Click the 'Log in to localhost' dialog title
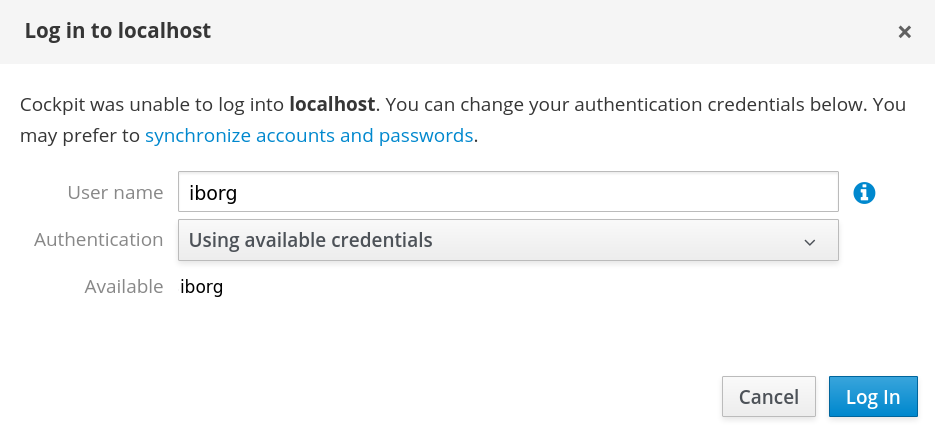Image resolution: width=935 pixels, height=435 pixels. coord(117,30)
